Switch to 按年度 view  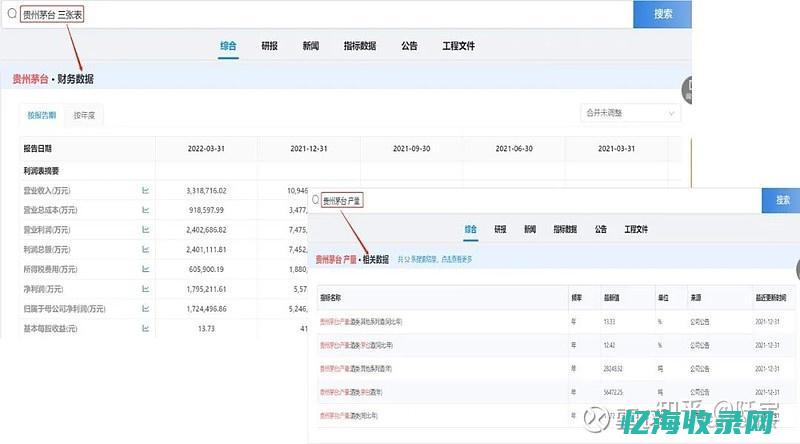tap(84, 115)
